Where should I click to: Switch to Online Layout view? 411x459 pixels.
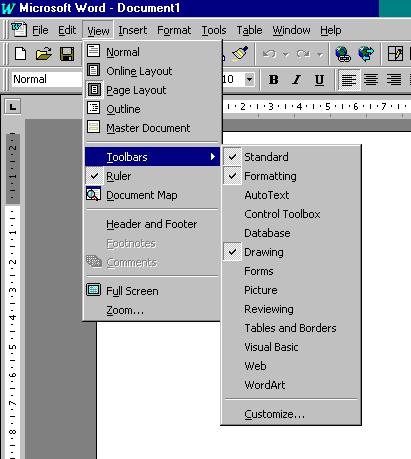[152, 71]
